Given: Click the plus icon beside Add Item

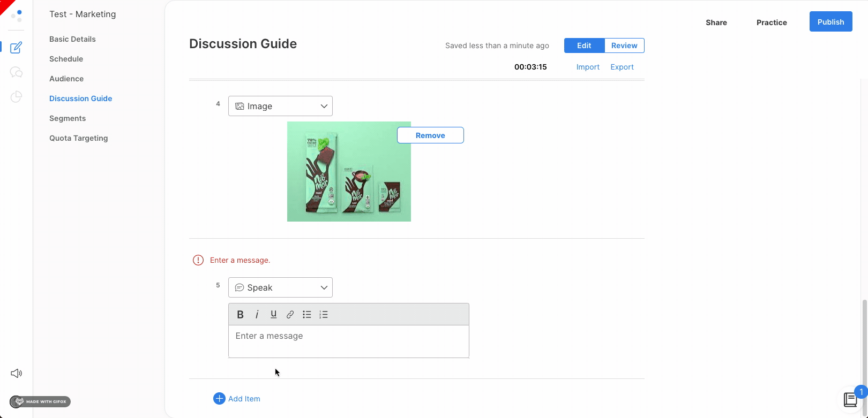Looking at the screenshot, I should click(x=219, y=398).
